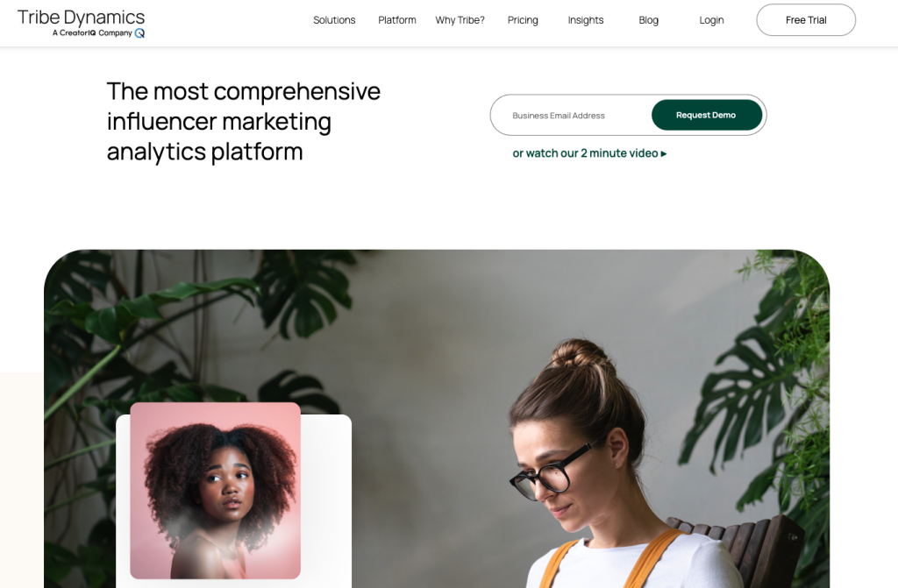
Task: Open the Insights menu
Action: 585,20
